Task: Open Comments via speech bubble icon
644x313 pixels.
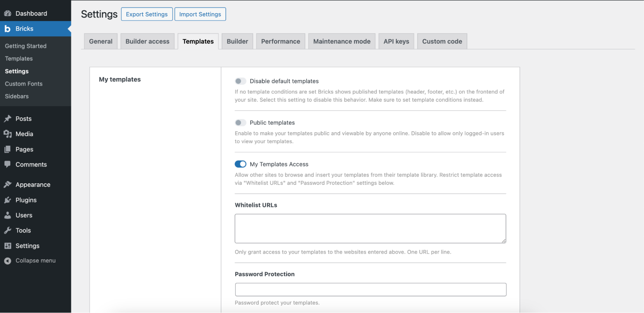Action: coord(8,164)
